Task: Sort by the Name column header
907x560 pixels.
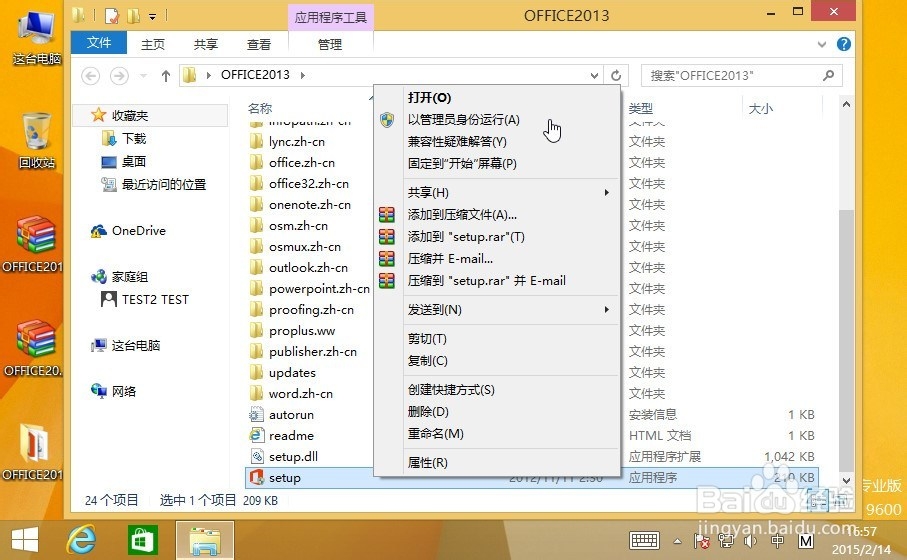Action: (x=260, y=108)
